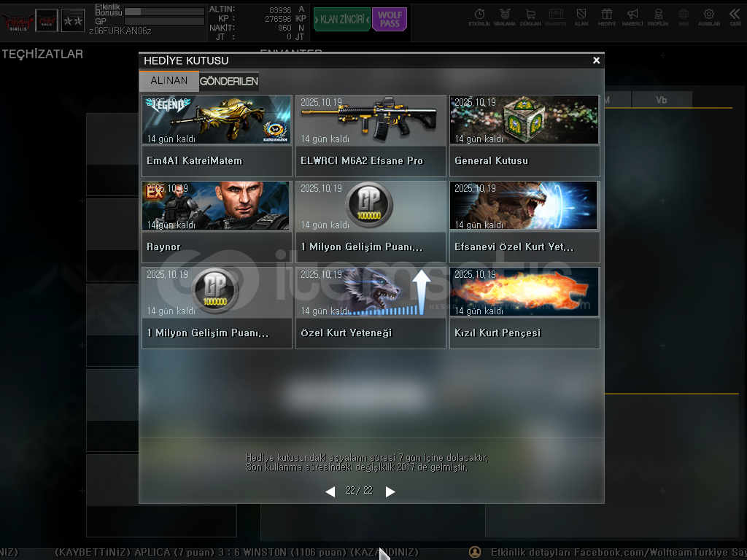Image resolution: width=747 pixels, height=560 pixels.
Task: Go to the previous gift page arrow
Action: click(x=330, y=491)
